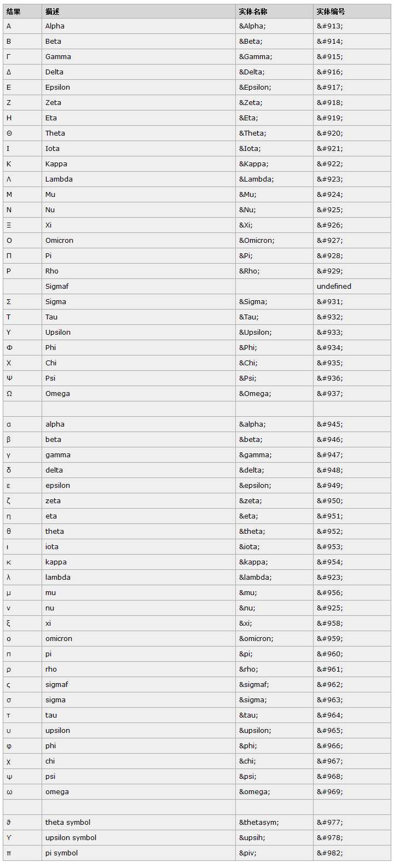Select the '&#982;' entity number
This screenshot has height=868, width=394.
pos(330,853)
